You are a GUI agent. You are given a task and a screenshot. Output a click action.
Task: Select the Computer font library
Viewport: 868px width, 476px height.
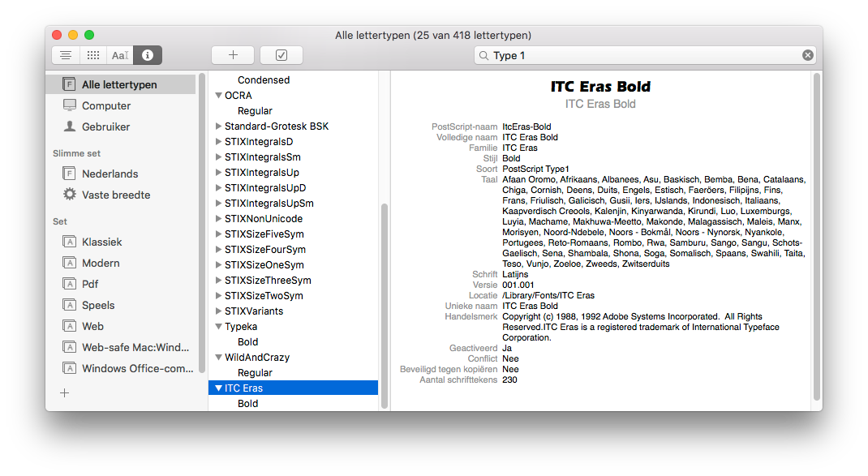coord(106,105)
